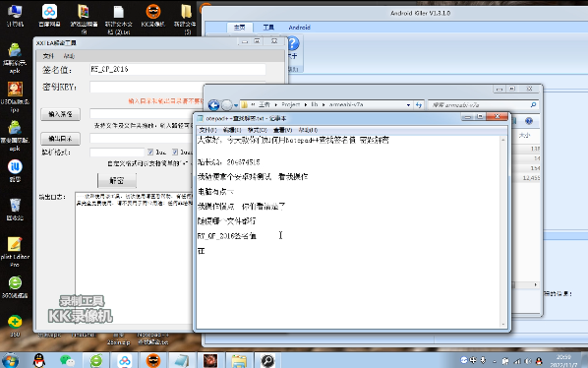588x368 pixels.
Task: Open the 360 green plus desktop icon
Action: click(15, 326)
